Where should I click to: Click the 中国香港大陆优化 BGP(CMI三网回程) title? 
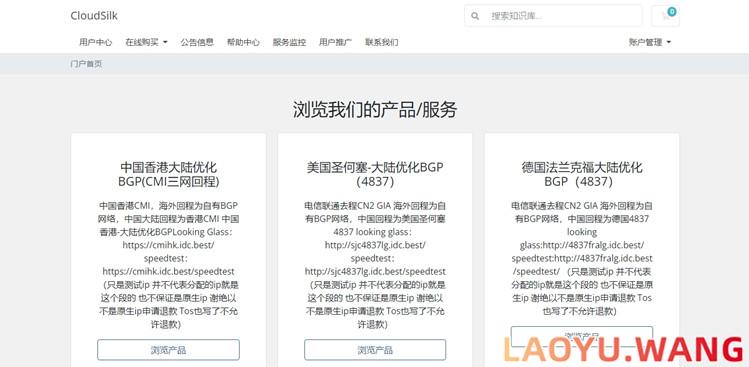coord(168,174)
